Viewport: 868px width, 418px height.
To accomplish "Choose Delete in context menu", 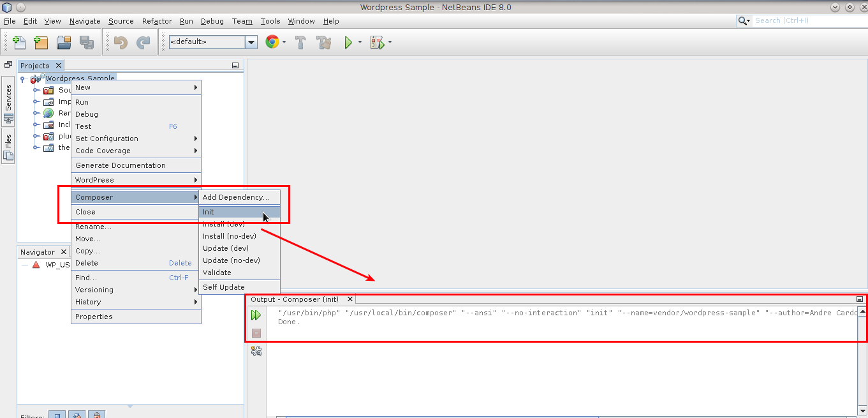I will 136,263.
